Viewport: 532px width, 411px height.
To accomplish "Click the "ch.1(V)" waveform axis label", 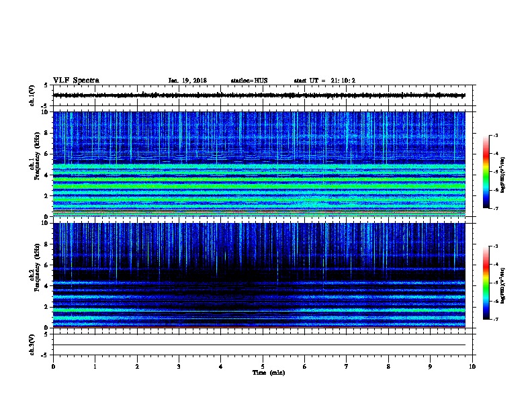I will coord(32,95).
